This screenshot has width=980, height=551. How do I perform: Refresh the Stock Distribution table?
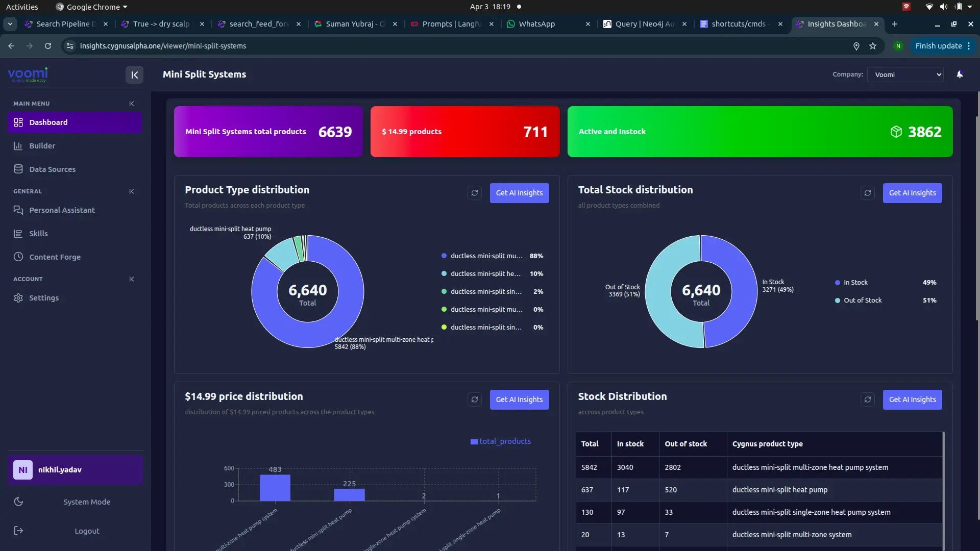[x=868, y=399]
